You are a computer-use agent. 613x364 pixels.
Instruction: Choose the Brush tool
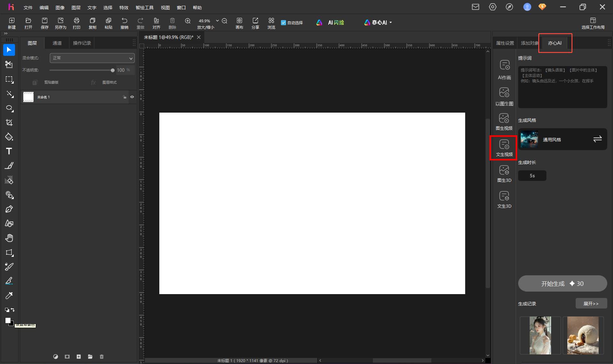[9, 166]
